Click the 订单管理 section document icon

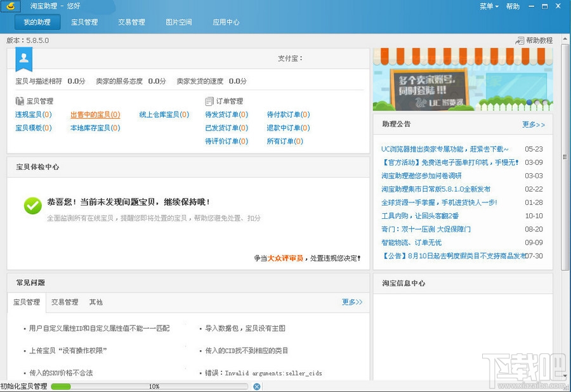coord(209,101)
